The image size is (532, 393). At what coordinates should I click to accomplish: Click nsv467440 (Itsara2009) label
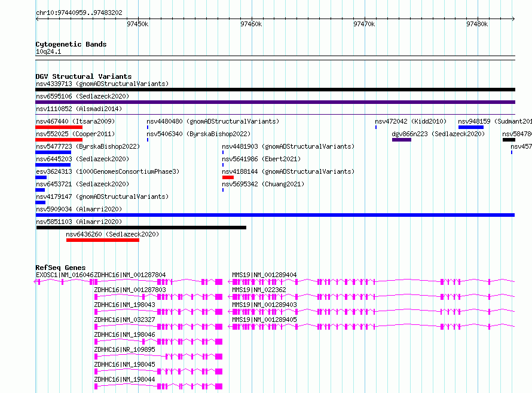point(75,121)
